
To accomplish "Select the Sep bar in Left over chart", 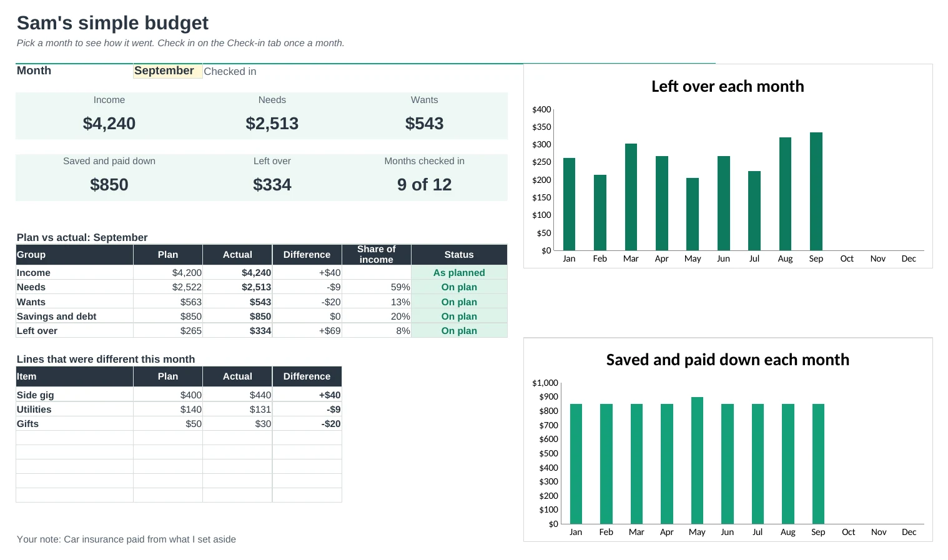I will click(816, 192).
